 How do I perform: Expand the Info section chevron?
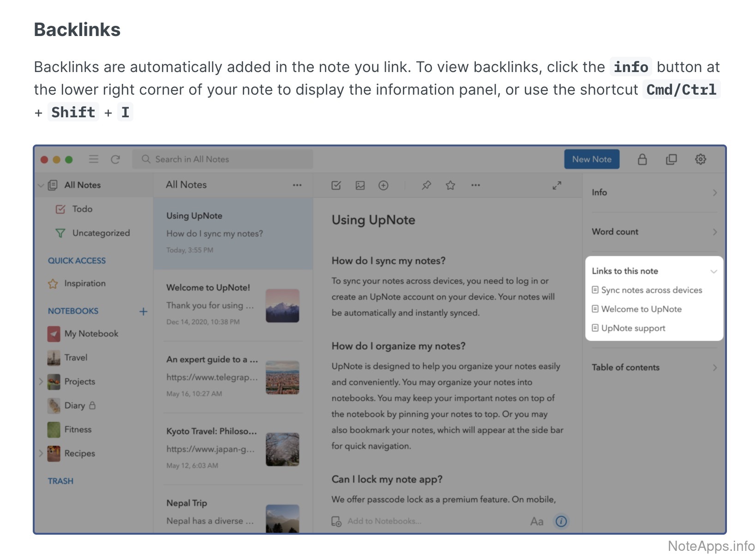[714, 193]
